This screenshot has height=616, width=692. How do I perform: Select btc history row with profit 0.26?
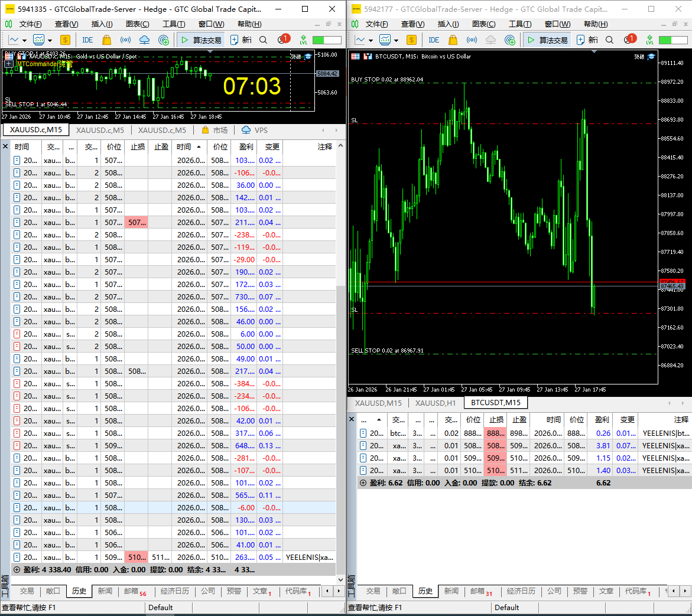click(524, 433)
